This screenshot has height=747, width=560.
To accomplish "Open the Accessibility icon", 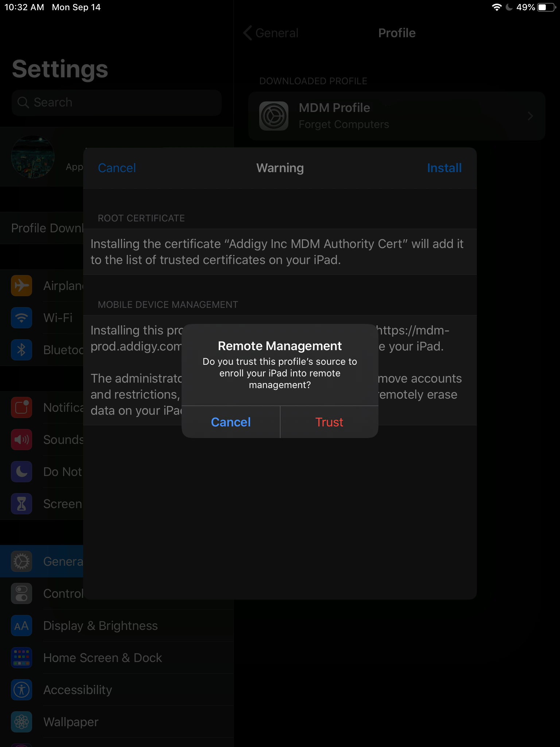I will (x=22, y=690).
